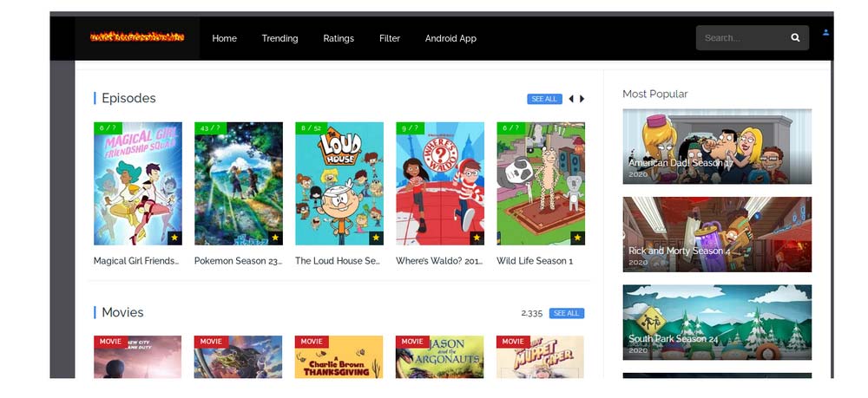Click the search magnifier icon
The image size is (868, 398).
795,37
